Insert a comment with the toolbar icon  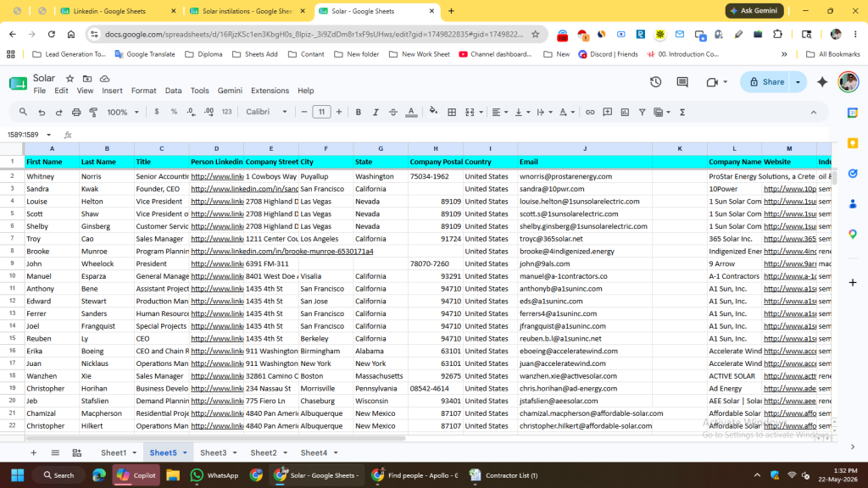pyautogui.click(x=607, y=113)
